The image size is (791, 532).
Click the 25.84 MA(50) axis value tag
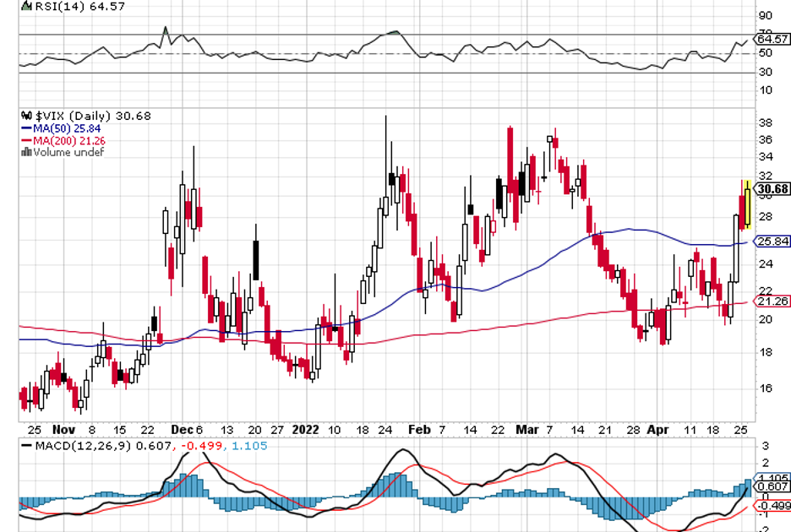772,242
